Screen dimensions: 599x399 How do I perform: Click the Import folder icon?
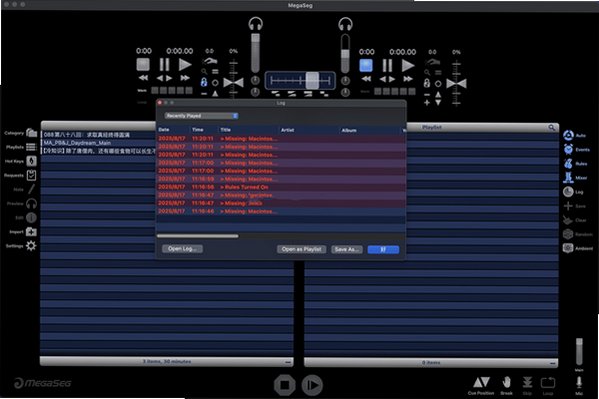click(31, 232)
